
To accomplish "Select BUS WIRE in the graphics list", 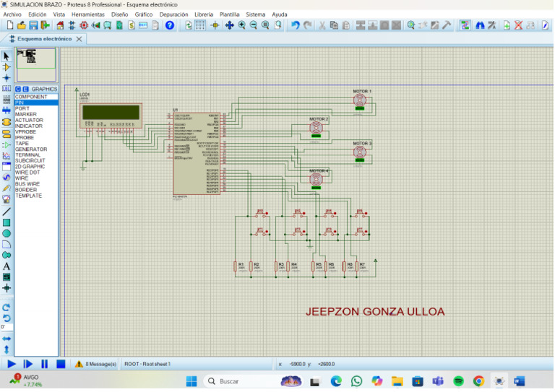I will (36, 184).
